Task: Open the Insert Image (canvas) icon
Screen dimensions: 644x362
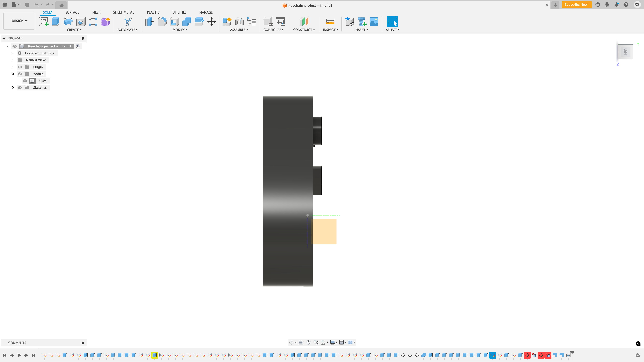Action: click(x=374, y=22)
